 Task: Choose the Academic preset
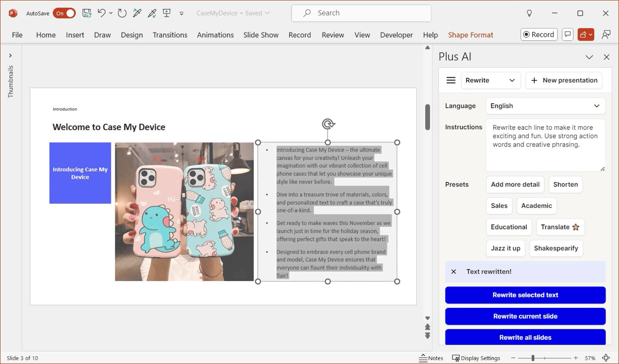click(x=536, y=206)
